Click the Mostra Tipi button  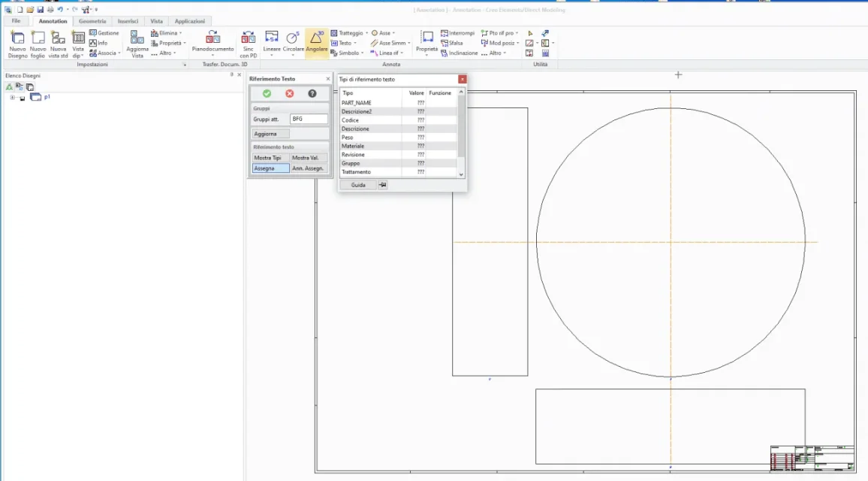click(x=271, y=158)
